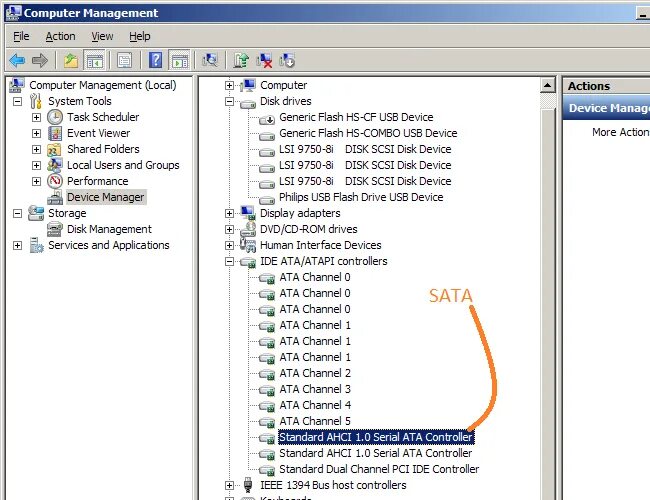Click the Services and Applications icon
The image size is (650, 500).
[36, 245]
